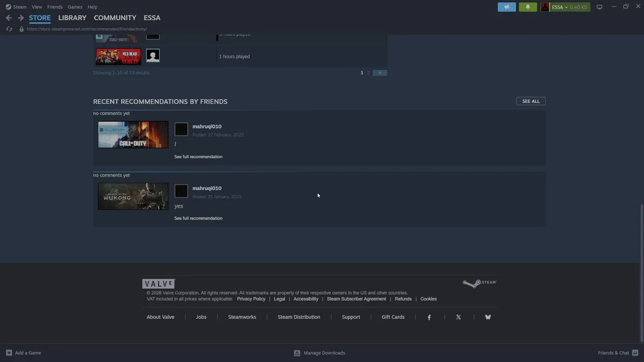This screenshot has height=362, width=644.
Task: Open Steam's Bluesky butterfly icon
Action: click(x=488, y=317)
